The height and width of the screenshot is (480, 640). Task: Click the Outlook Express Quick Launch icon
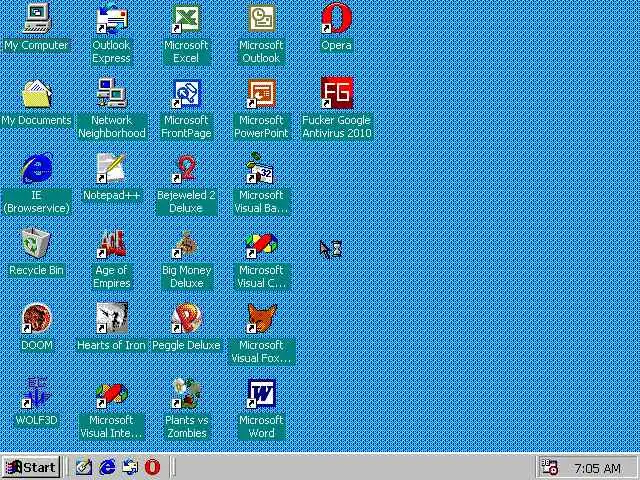click(130, 467)
